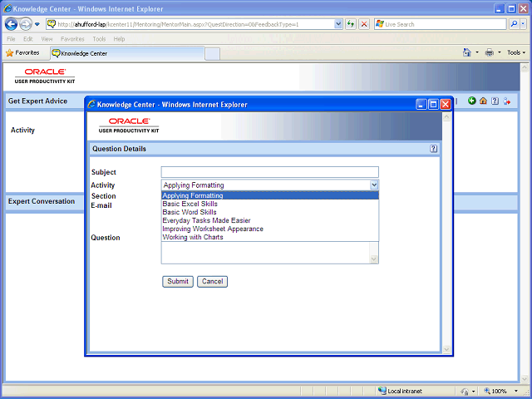The image size is (532, 399).
Task: Select Working with Charts option
Action: click(270, 237)
